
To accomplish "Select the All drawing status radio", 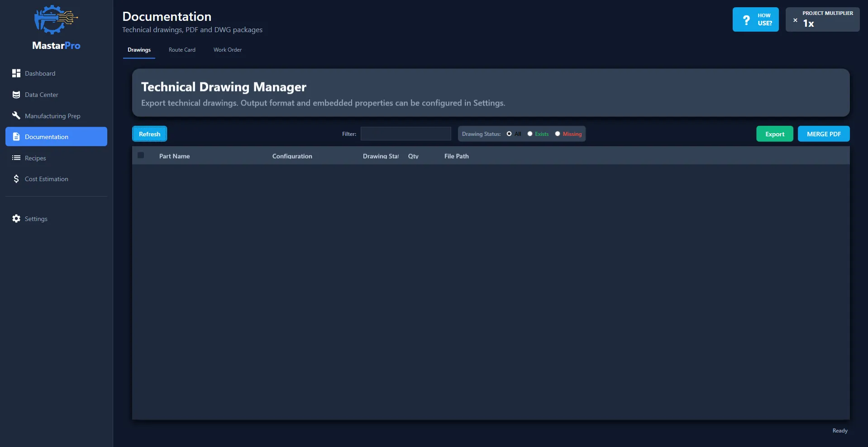I will (509, 134).
